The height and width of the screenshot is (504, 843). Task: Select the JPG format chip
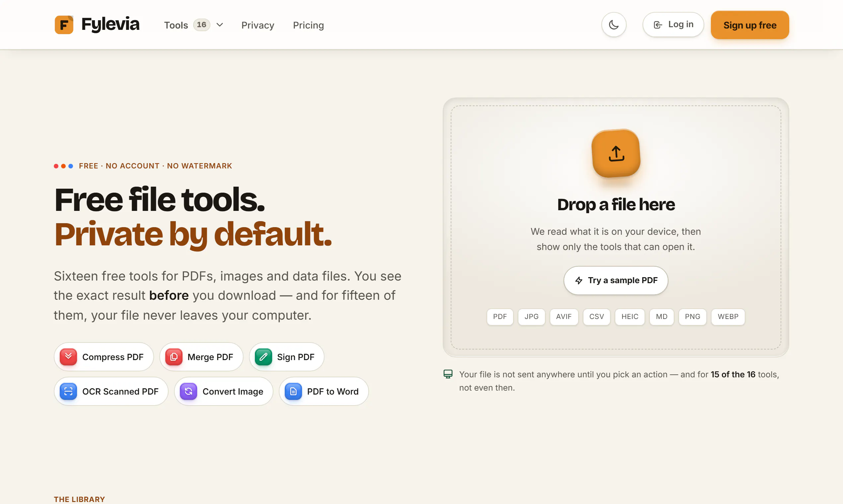[x=531, y=317]
